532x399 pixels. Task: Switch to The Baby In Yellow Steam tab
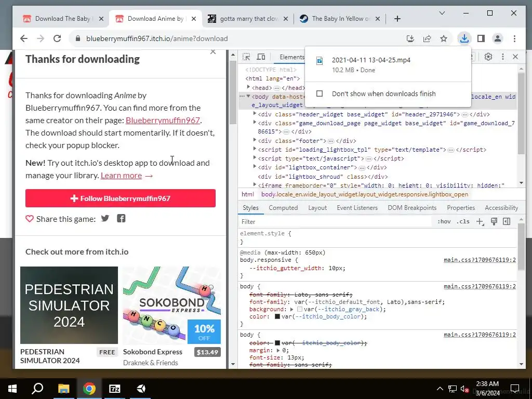(340, 19)
